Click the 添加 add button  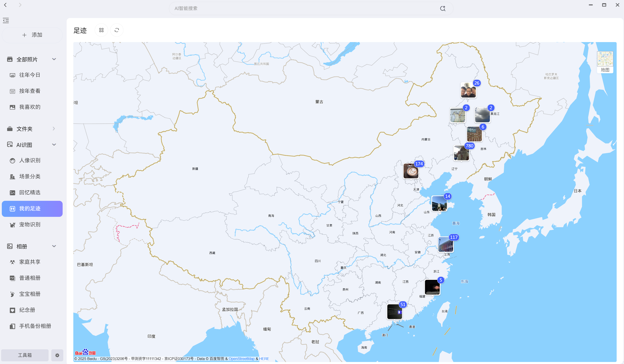32,35
